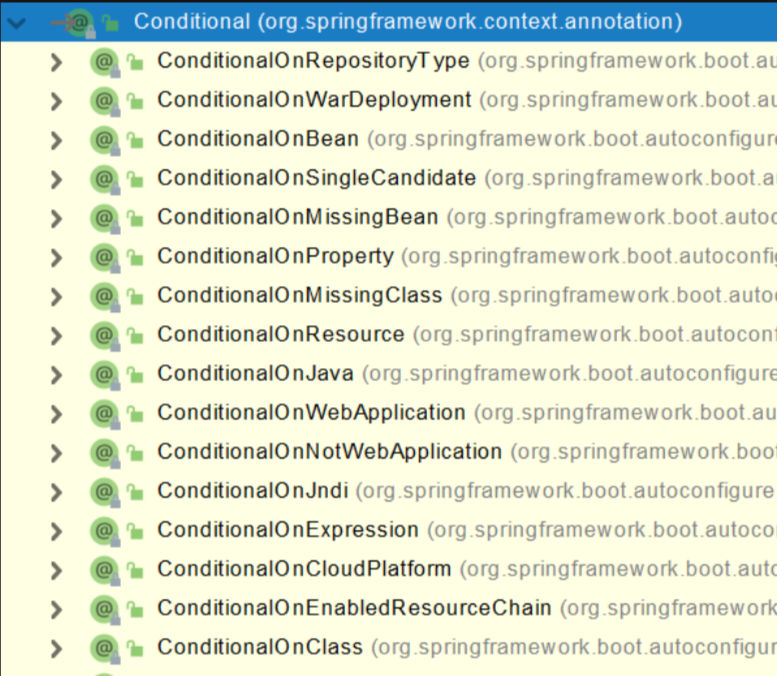Viewport: 777px width, 676px height.
Task: Click annotation icon of ConditionalOnRepositoryType
Action: (x=105, y=62)
